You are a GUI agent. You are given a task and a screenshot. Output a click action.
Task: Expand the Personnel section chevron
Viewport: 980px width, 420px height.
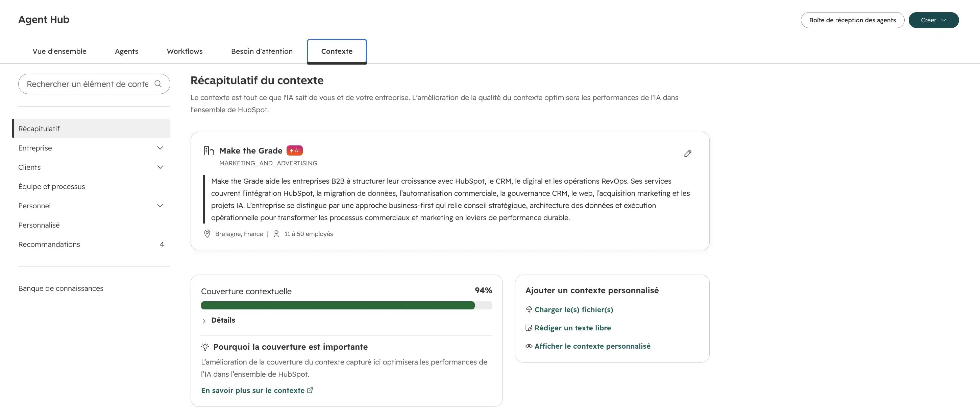click(x=160, y=206)
